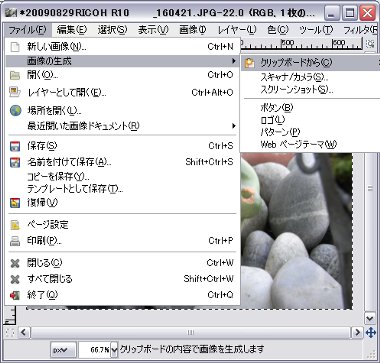Select すべて閉じる menu entry

coord(122,279)
